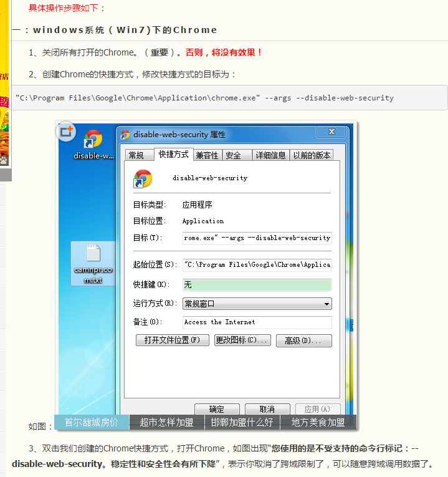448x477 pixels.
Task: Click the 应用(A) button
Action: point(318,409)
